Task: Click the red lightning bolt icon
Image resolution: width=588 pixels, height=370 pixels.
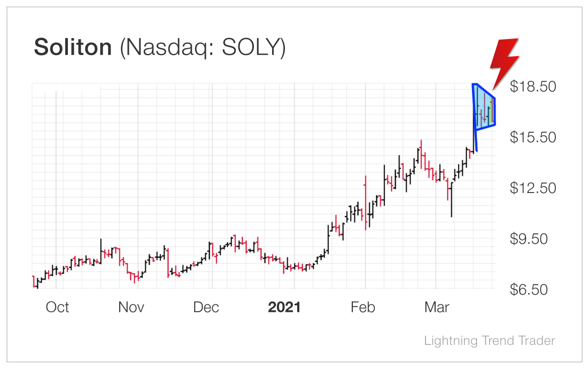Action: coord(505,64)
